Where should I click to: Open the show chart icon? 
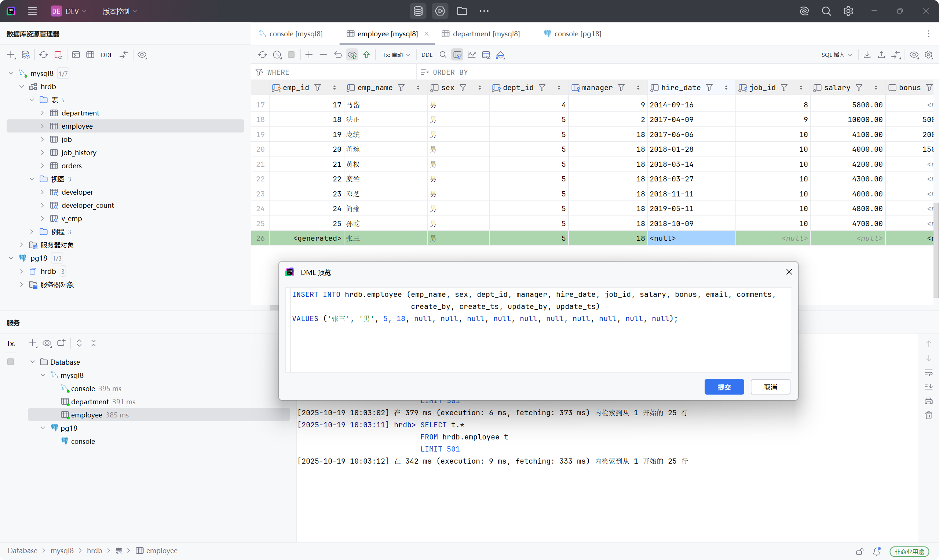(x=472, y=55)
